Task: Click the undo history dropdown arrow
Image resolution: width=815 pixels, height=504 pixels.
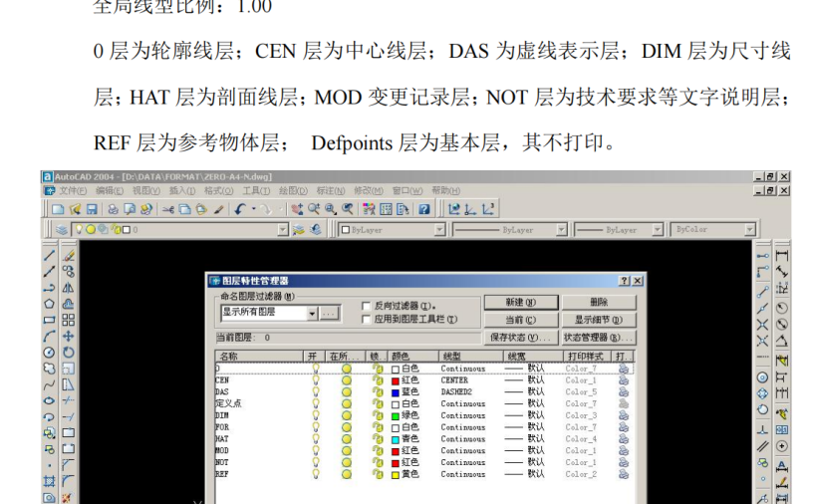Action: click(x=254, y=209)
